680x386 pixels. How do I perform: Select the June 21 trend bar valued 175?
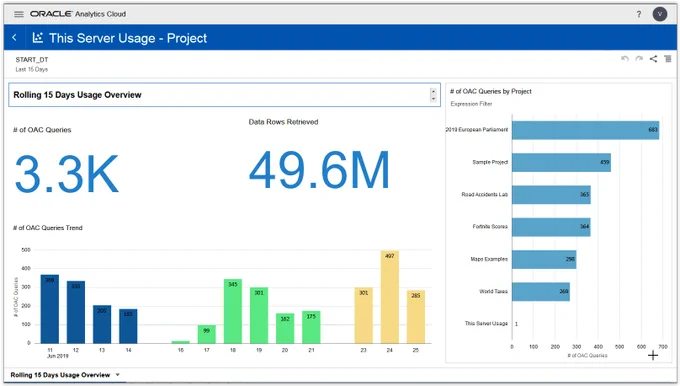tap(311, 327)
